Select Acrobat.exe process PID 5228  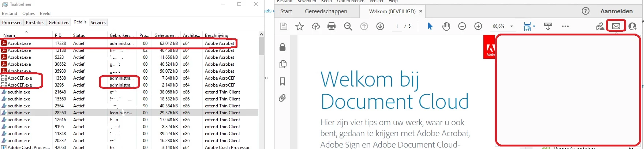tap(130, 57)
